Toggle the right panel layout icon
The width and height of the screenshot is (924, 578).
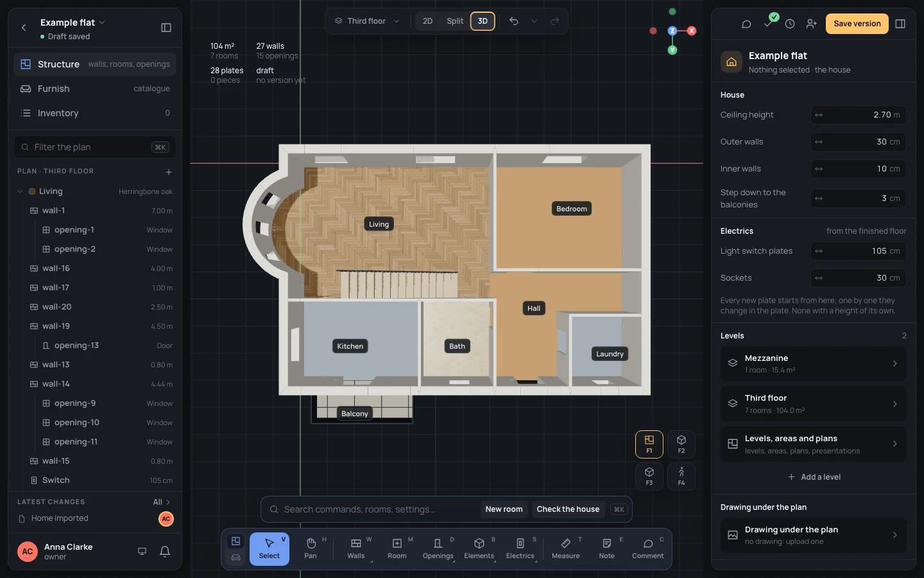click(x=900, y=24)
